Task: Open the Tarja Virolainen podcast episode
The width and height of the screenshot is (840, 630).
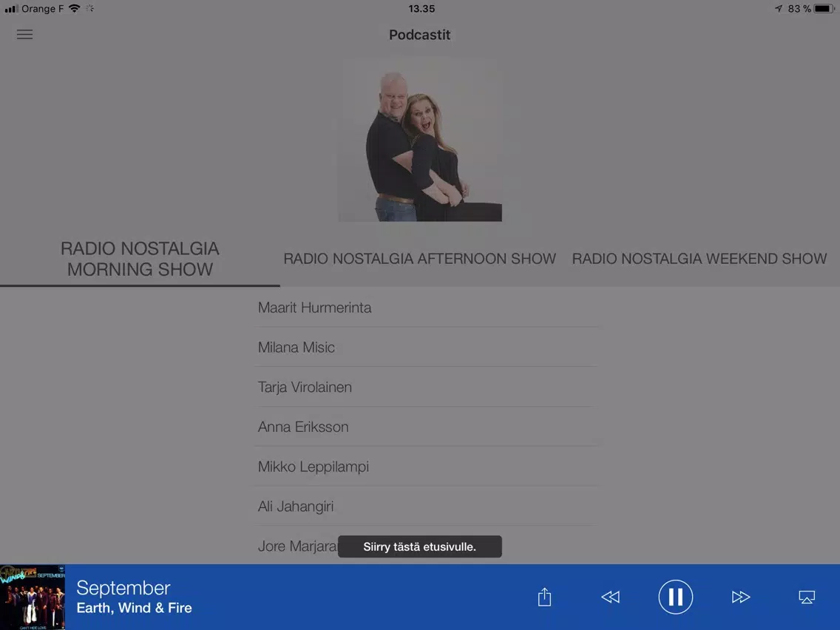Action: (427, 387)
